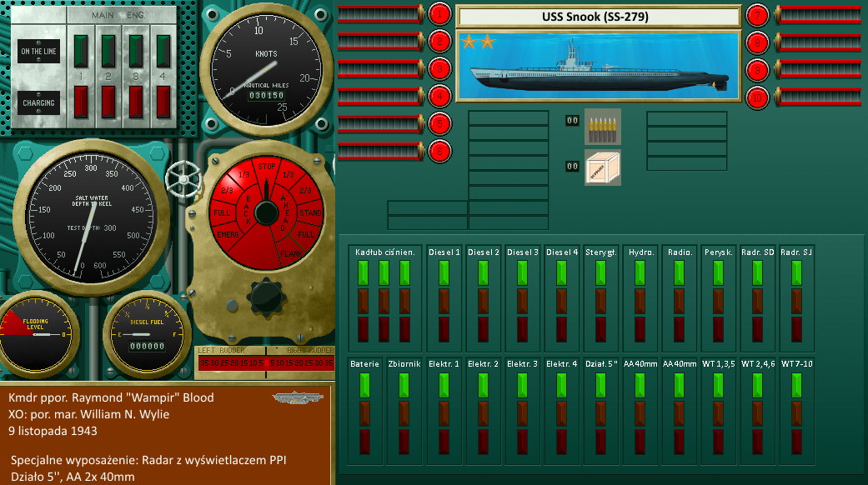Click the submarine silhouette emblem in the commander panel
The height and width of the screenshot is (485, 868).
(291, 397)
